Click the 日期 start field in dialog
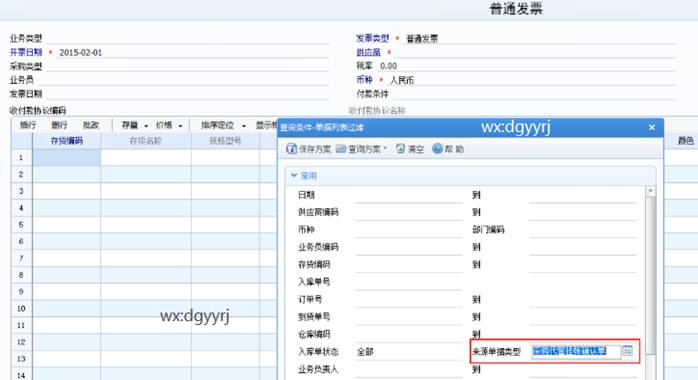The image size is (698, 380). [409, 195]
